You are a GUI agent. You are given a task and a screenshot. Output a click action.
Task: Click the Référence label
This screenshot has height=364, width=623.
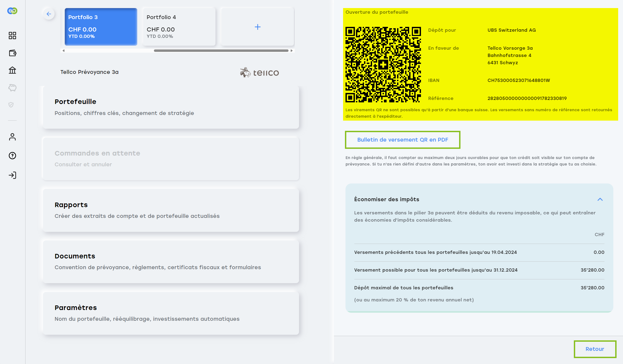(441, 98)
